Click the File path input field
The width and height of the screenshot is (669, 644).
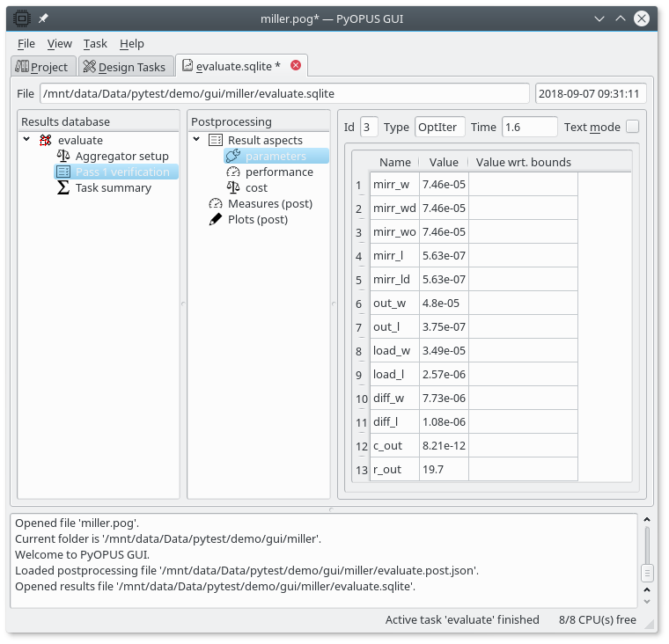tap(283, 93)
